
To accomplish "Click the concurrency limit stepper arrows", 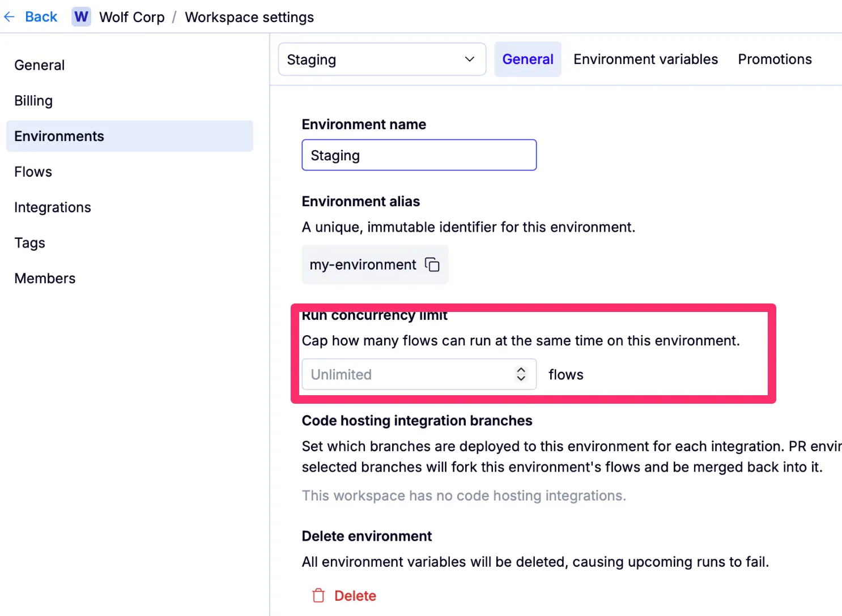I will coord(521,374).
